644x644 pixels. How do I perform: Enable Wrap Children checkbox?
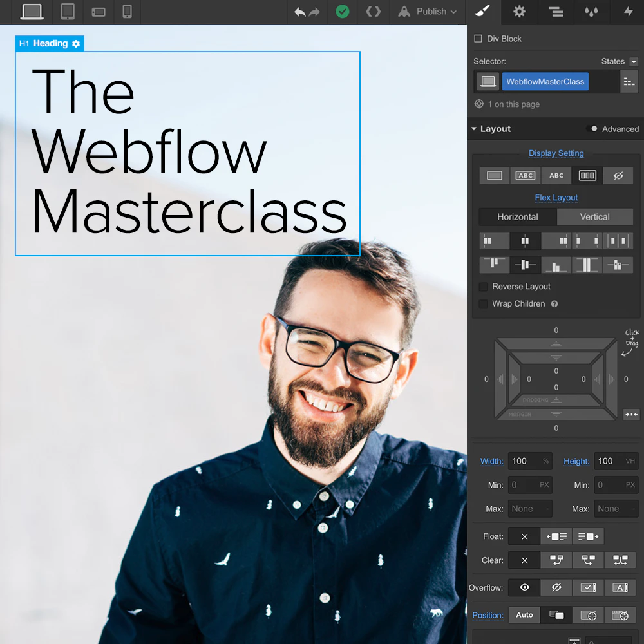click(x=484, y=304)
